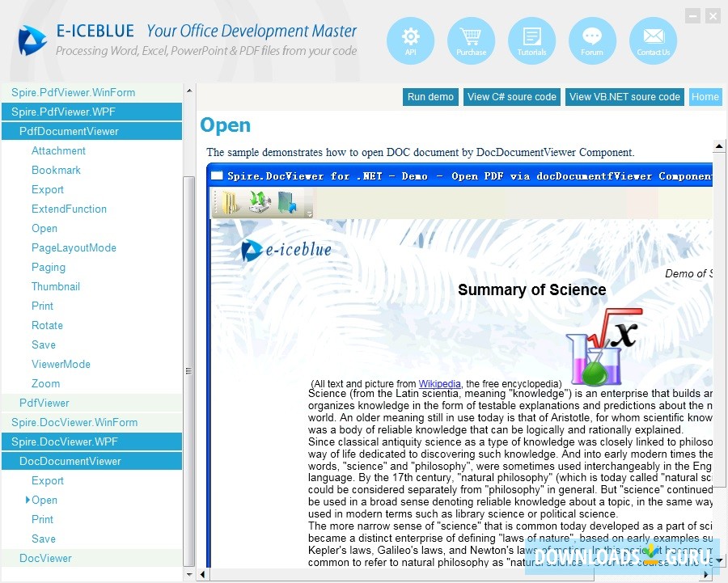Click the e-iceblue logo inside the document
Screen dimensions: 728x583
click(286, 250)
